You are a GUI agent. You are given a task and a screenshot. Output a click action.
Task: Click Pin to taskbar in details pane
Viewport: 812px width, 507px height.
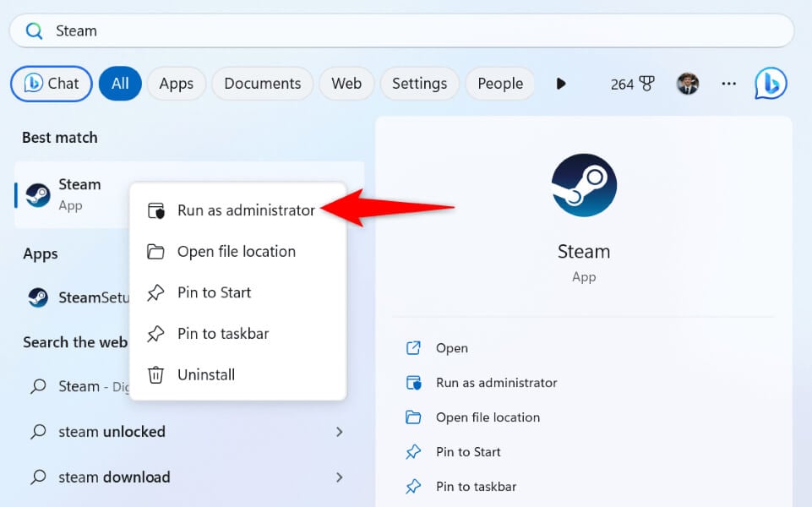point(477,487)
